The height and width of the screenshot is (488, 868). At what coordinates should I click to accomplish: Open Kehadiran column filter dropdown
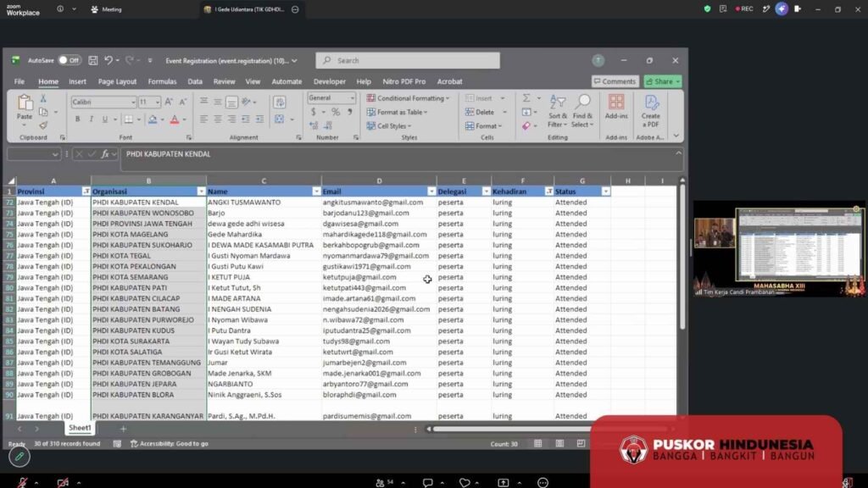click(549, 191)
